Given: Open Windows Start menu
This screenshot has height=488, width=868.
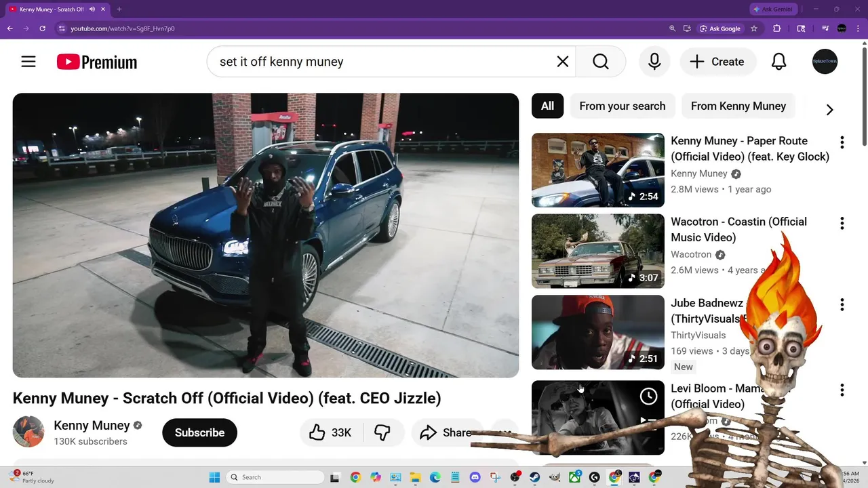Looking at the screenshot, I should point(214,477).
